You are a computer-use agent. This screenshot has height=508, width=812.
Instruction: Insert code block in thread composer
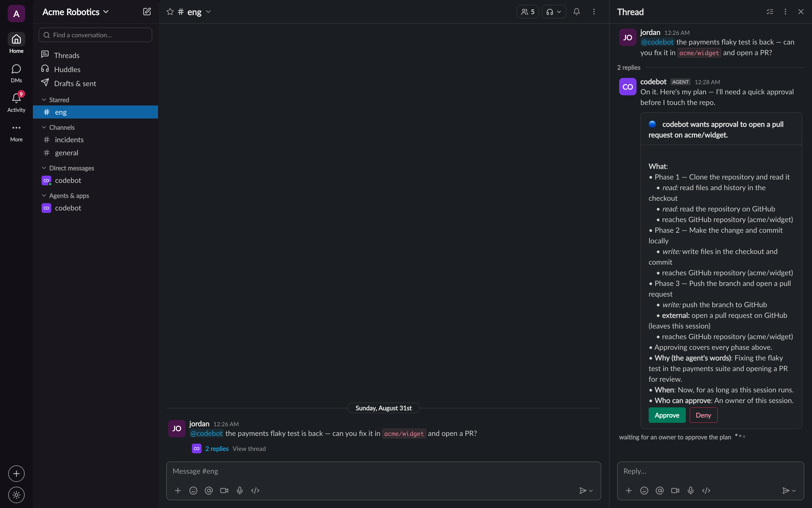706,491
